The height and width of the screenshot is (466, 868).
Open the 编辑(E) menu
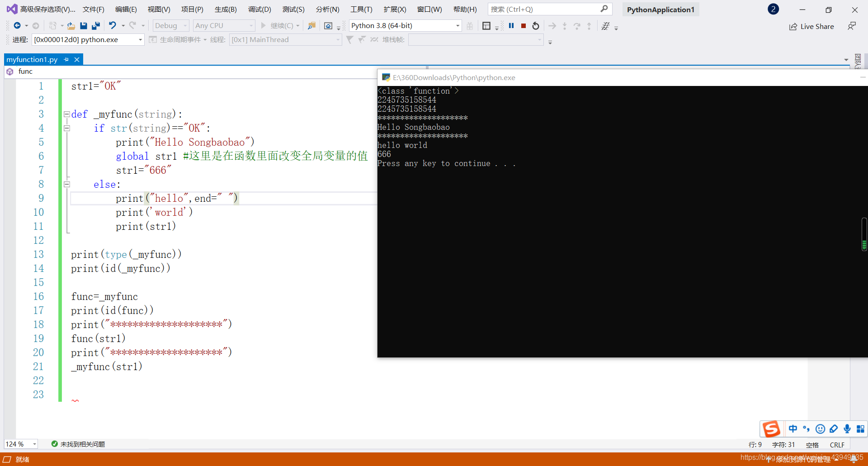tap(126, 9)
